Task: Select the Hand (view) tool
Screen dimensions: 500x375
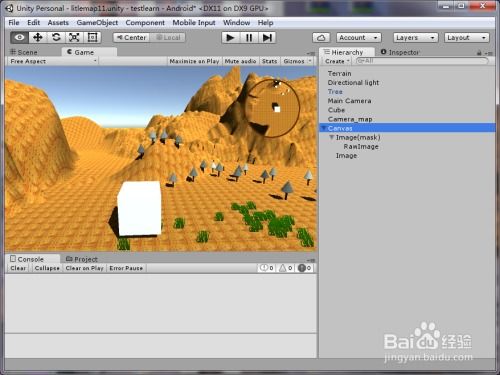Action: [19, 37]
